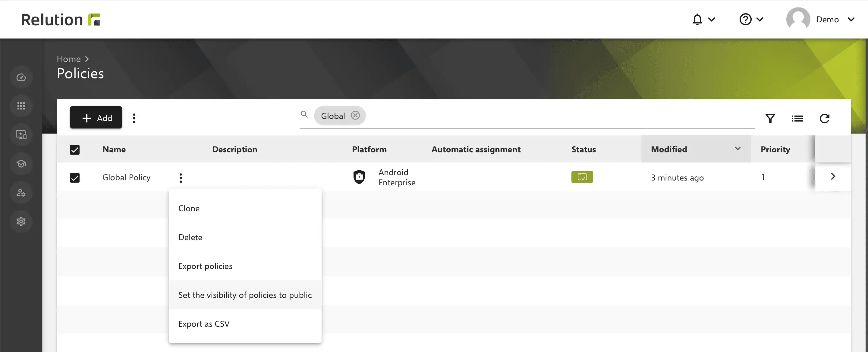Go to Home breadcrumb link
This screenshot has height=352, width=868.
[x=69, y=59]
